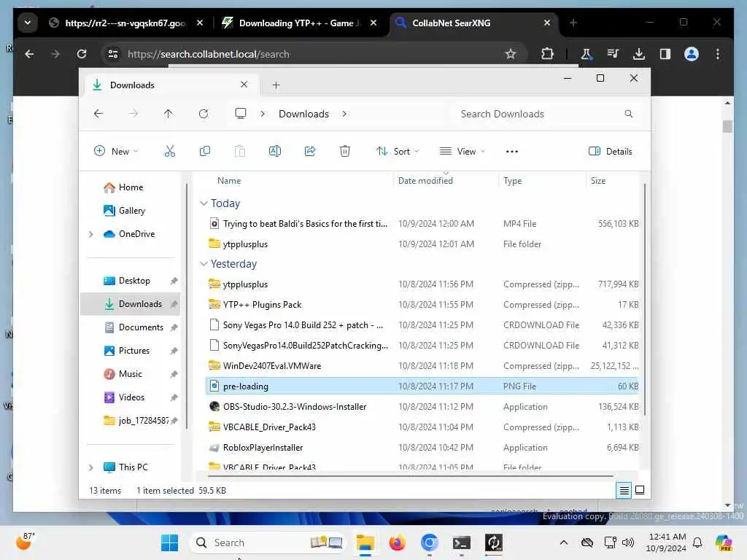Select the RobloxPlayerInstaller file
Screen dimensions: 747x560
pyautogui.click(x=422, y=448)
